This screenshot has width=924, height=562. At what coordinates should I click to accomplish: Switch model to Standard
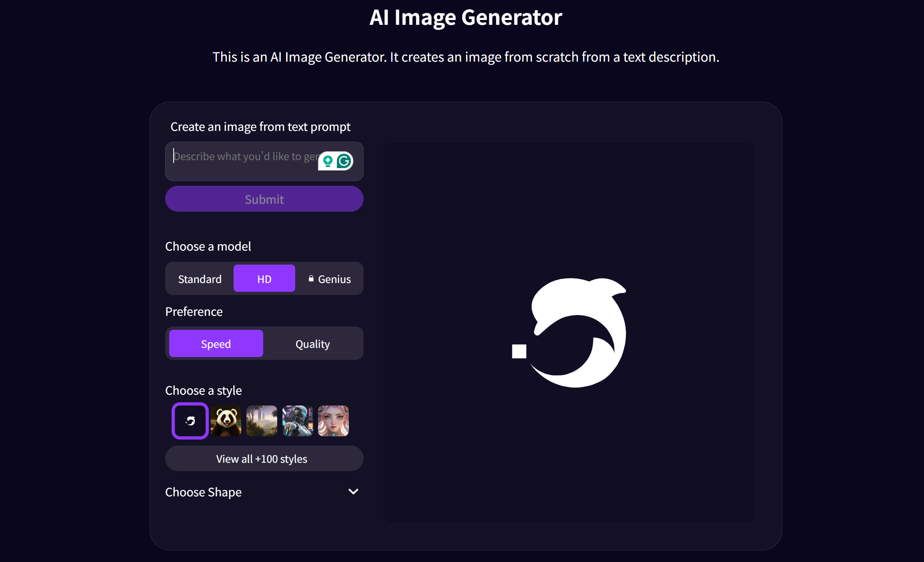click(x=200, y=278)
